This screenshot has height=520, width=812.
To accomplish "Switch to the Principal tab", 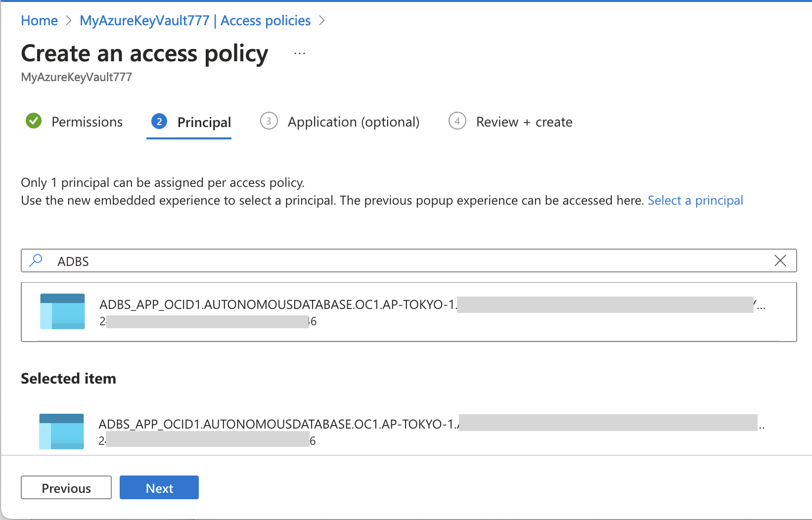I will pos(204,122).
